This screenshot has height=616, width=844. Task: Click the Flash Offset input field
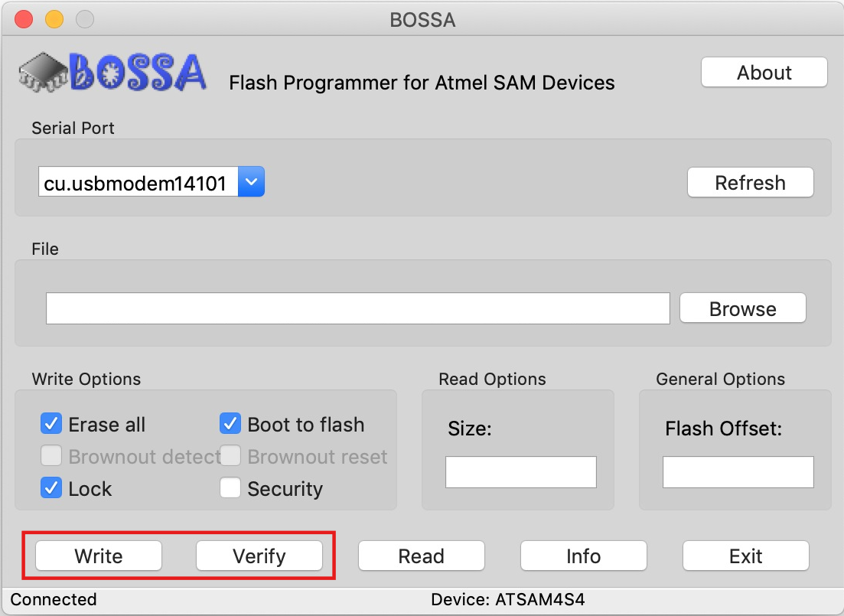pyautogui.click(x=738, y=472)
